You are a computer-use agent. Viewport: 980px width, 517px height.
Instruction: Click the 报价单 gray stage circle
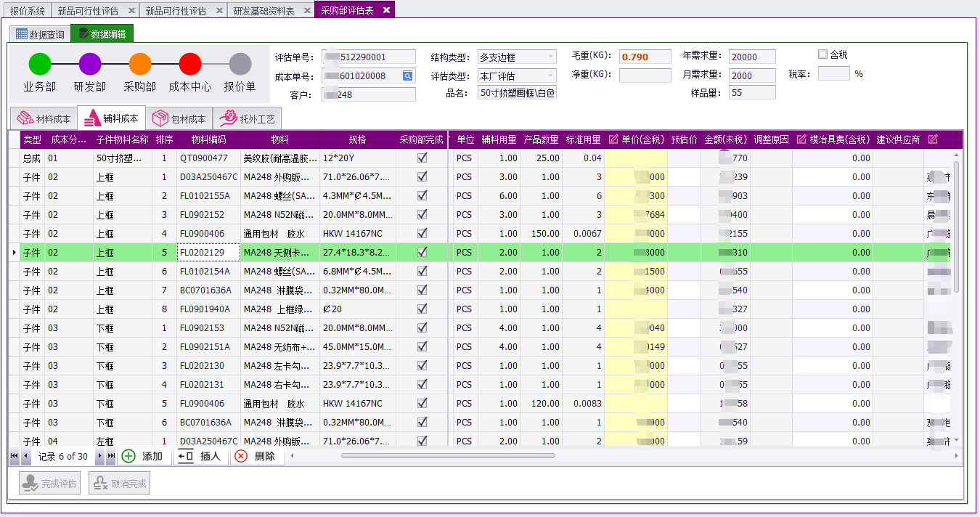(x=240, y=65)
